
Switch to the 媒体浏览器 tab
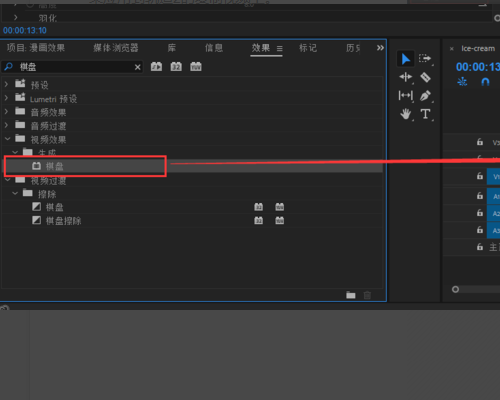[116, 48]
